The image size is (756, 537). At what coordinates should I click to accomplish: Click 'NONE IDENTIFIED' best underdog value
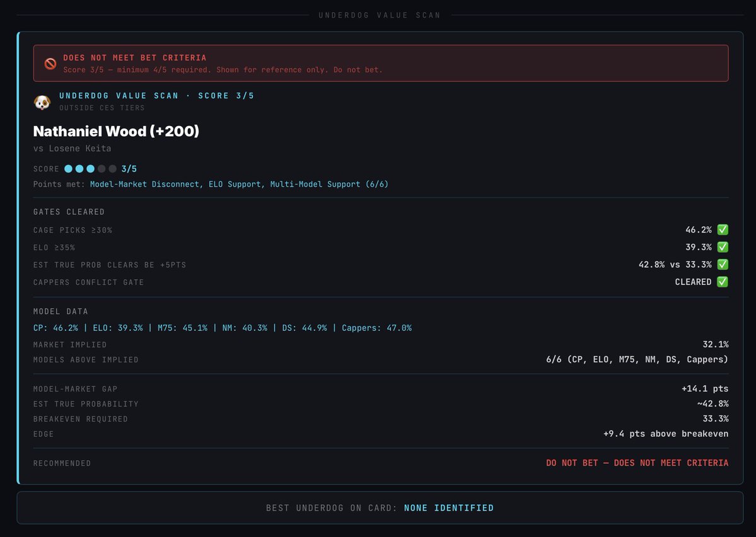click(x=449, y=508)
